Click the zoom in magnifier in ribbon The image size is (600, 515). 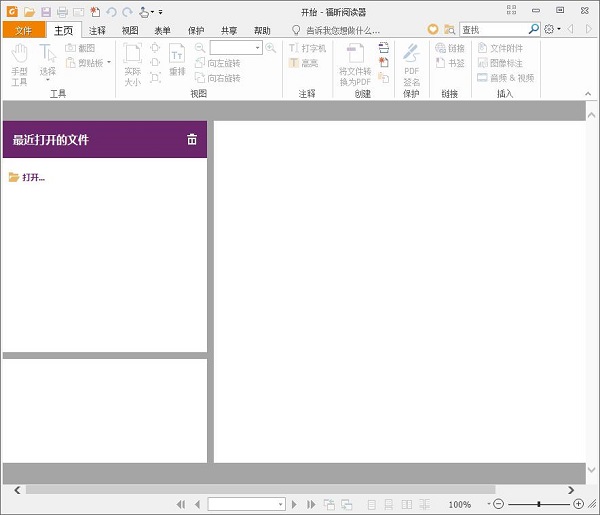tap(271, 48)
